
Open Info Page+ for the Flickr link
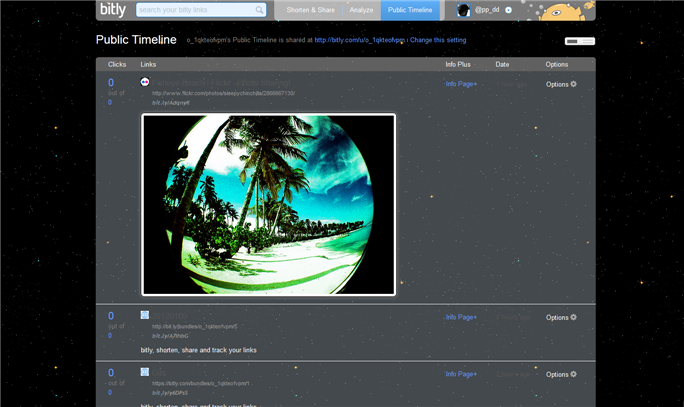461,84
